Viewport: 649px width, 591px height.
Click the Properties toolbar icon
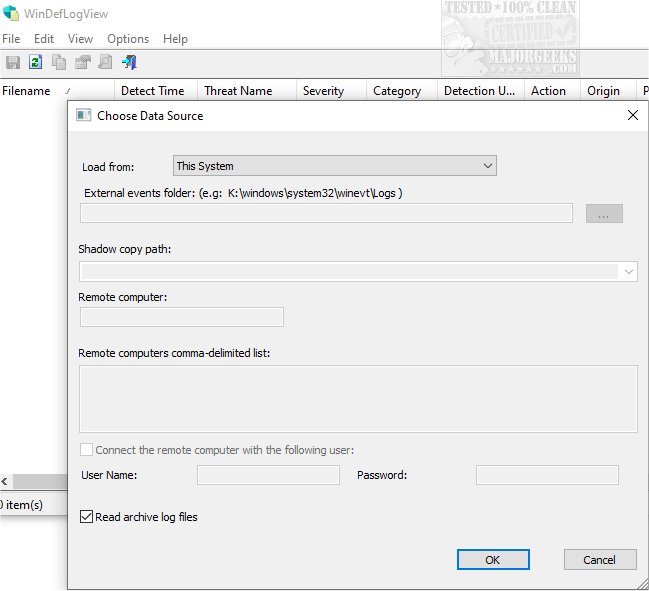pyautogui.click(x=82, y=62)
